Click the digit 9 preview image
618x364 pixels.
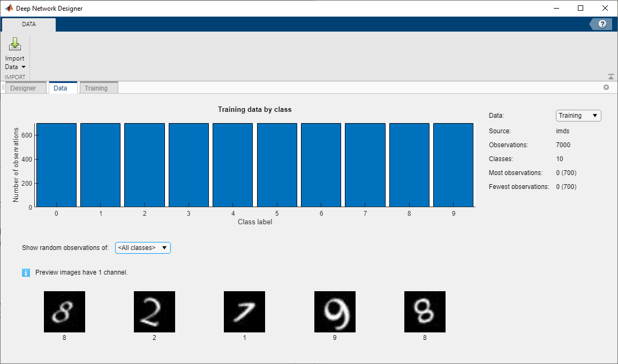pyautogui.click(x=334, y=312)
